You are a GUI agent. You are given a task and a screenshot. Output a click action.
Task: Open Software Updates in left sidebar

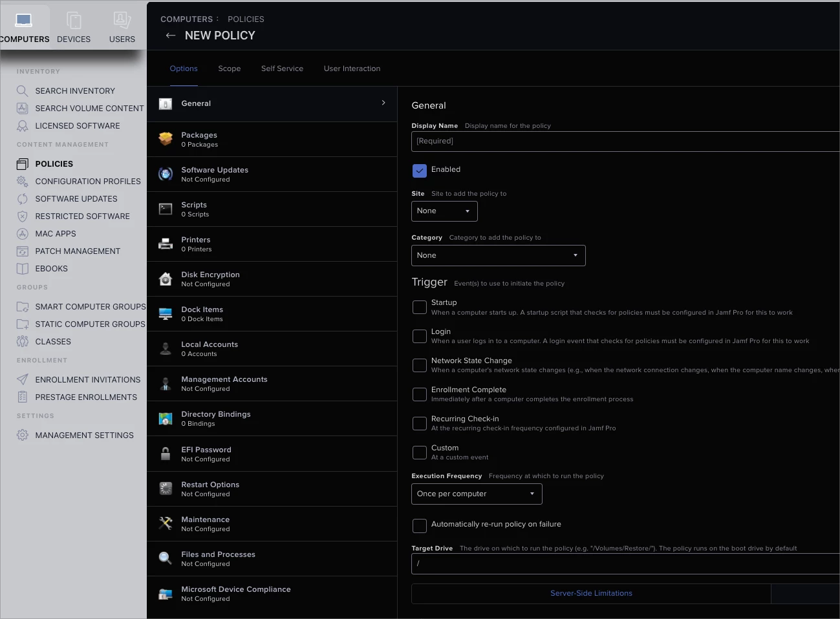(x=76, y=199)
